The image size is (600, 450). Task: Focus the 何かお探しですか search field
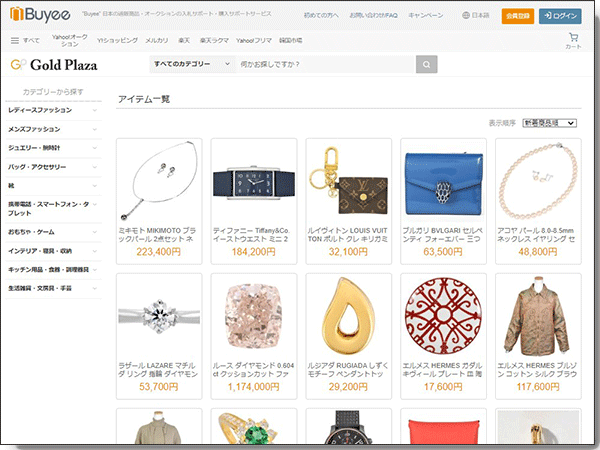326,64
